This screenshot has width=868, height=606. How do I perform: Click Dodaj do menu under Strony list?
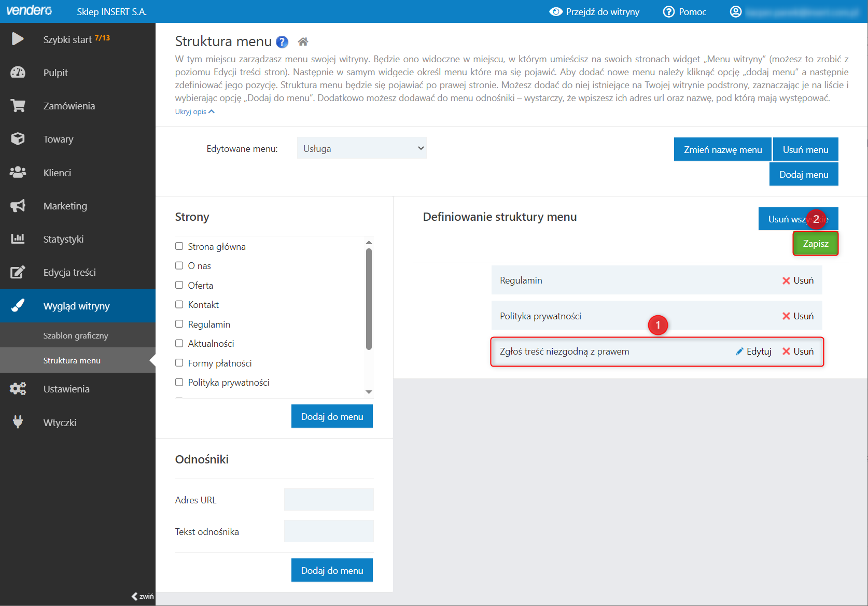pyautogui.click(x=332, y=416)
